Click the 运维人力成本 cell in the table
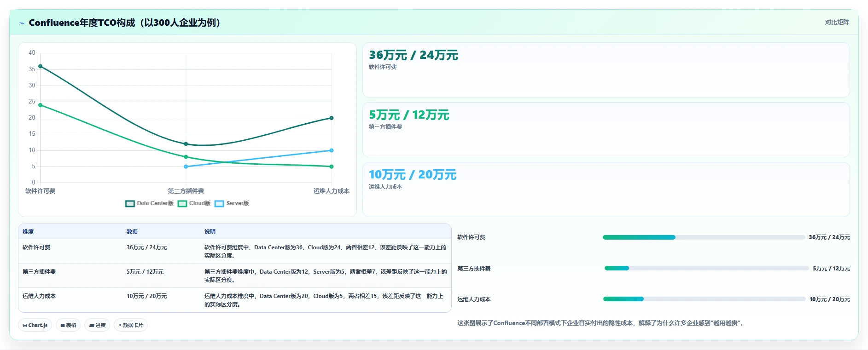Image resolution: width=868 pixels, height=350 pixels. tap(39, 296)
